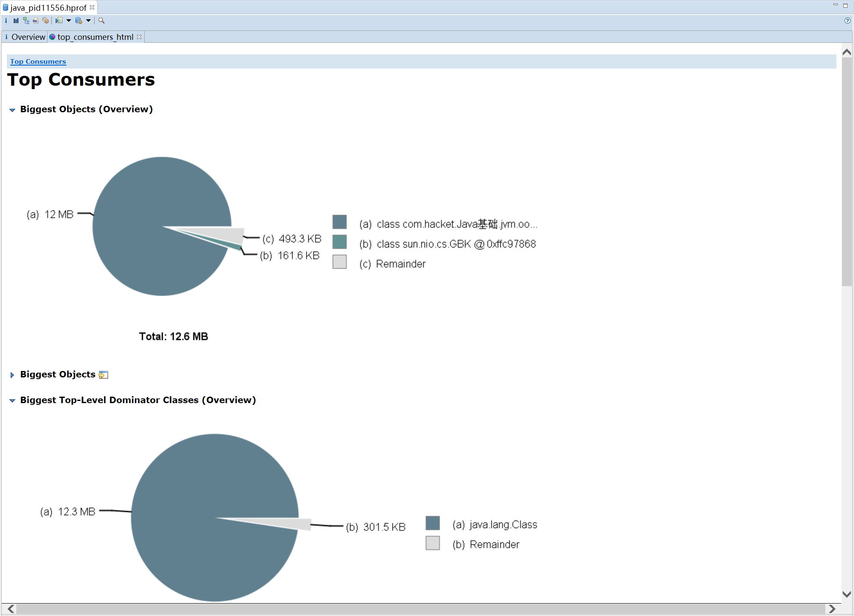This screenshot has width=854, height=616.
Task: Click the Find Object by Address magnifier
Action: click(x=102, y=21)
